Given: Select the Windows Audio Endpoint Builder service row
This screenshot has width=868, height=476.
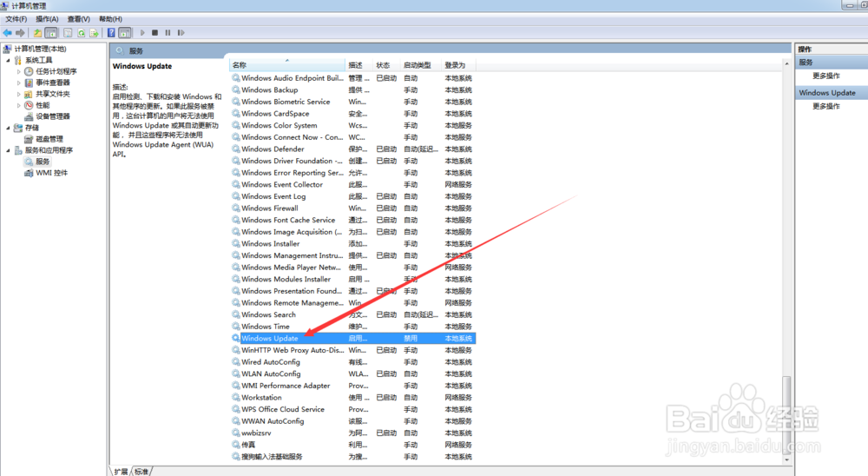Looking at the screenshot, I should (x=352, y=78).
